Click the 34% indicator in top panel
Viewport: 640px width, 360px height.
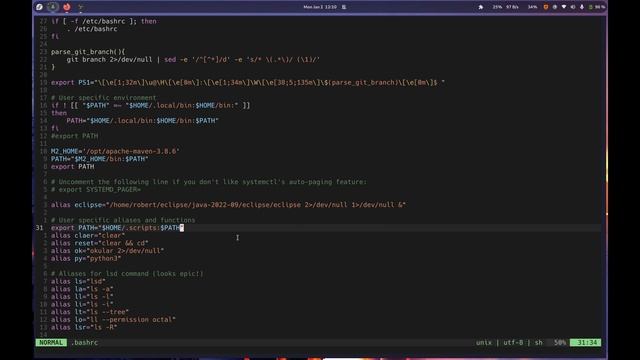click(532, 7)
